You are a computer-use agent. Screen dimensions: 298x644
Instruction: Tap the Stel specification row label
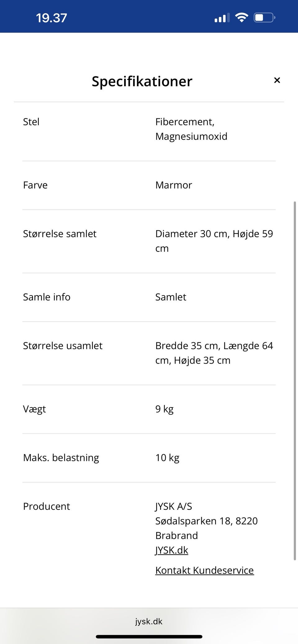pyautogui.click(x=31, y=122)
